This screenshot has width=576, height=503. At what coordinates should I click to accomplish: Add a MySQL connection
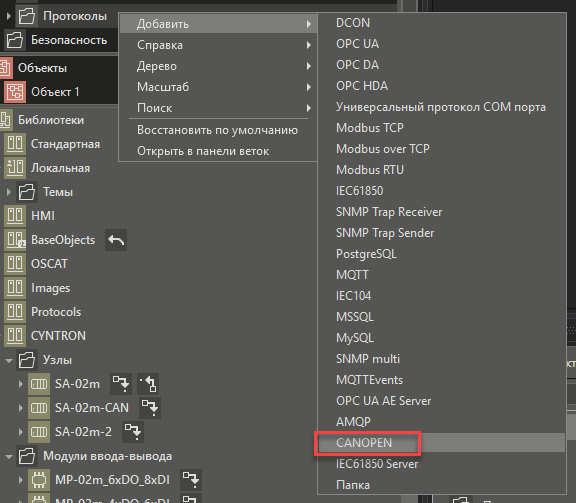[x=442, y=338]
